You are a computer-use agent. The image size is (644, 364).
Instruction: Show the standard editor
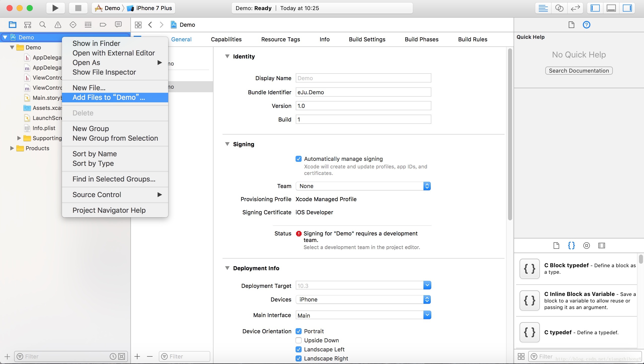click(x=543, y=8)
